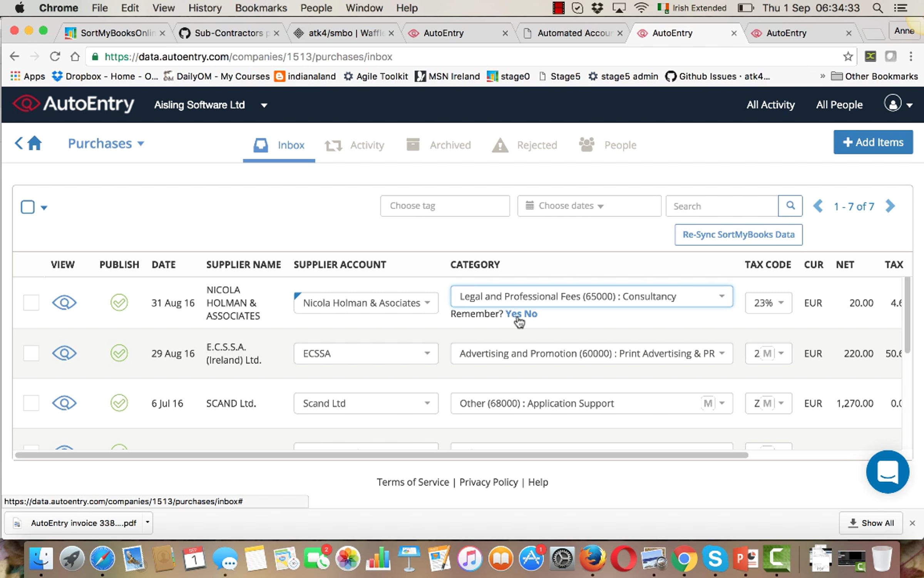Open the App Store from the Dock
Viewport: 924px width, 578px height.
(x=531, y=558)
